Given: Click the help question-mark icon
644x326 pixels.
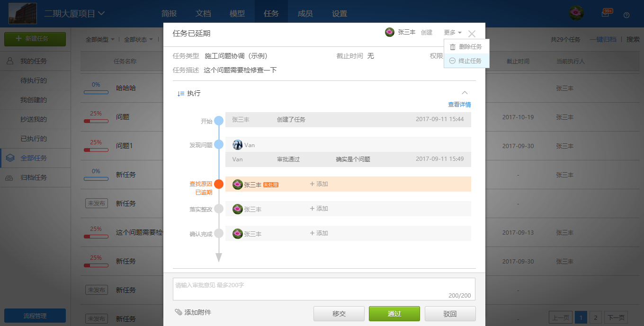Looking at the screenshot, I should tap(626, 15).
